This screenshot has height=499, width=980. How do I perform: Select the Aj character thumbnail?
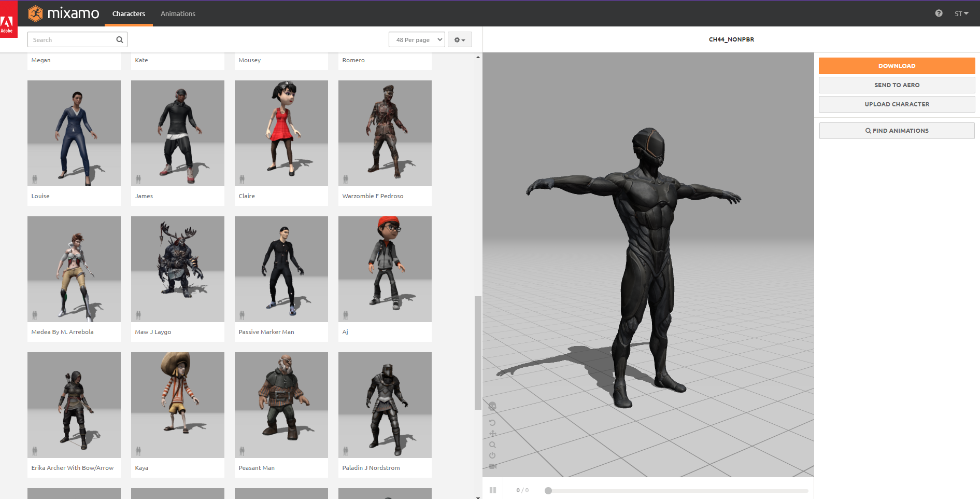[385, 269]
